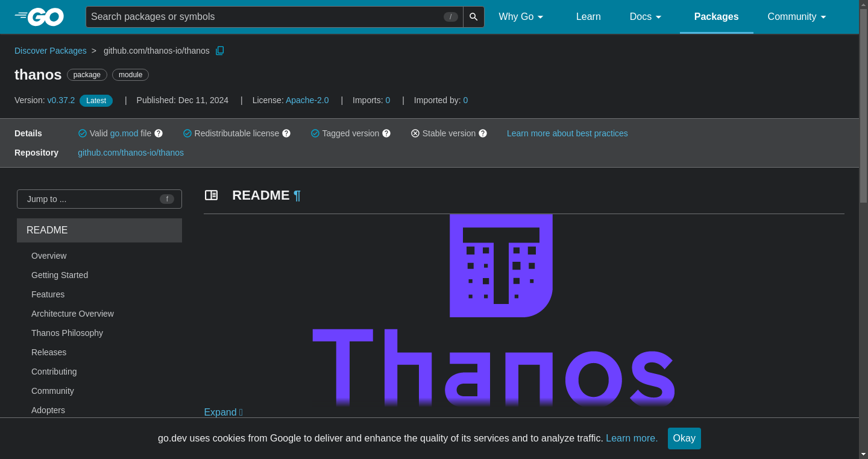Open help icon next to Tagged version
This screenshot has width=868, height=459.
point(386,133)
